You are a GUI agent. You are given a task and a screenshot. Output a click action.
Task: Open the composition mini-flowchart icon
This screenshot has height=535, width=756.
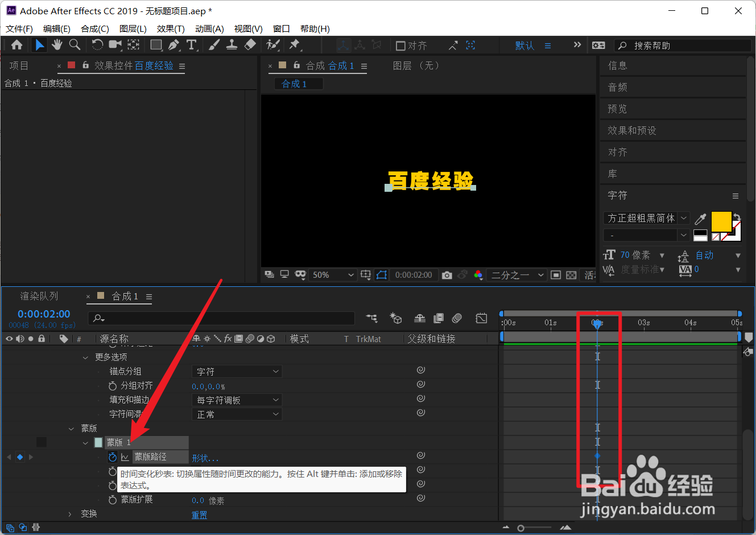(x=371, y=318)
